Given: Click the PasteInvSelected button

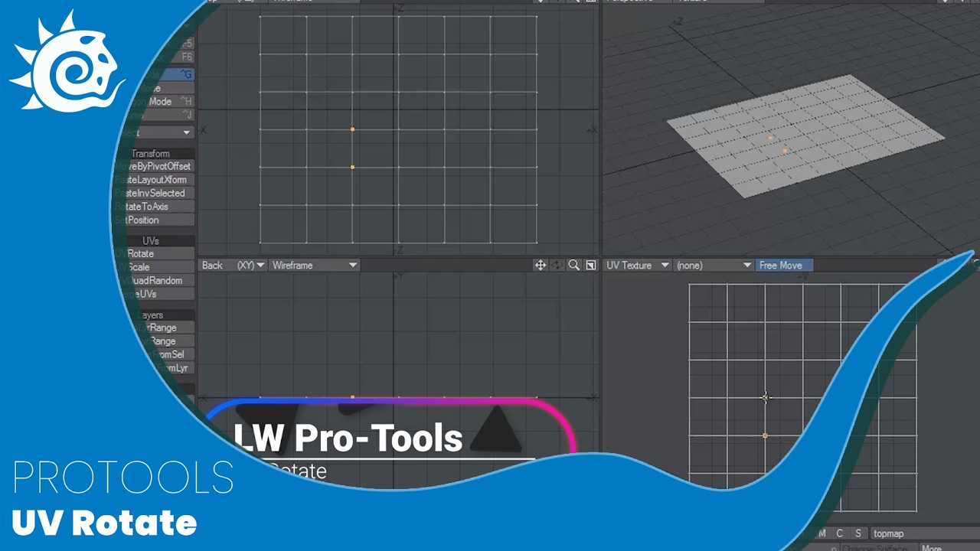Looking at the screenshot, I should (152, 194).
